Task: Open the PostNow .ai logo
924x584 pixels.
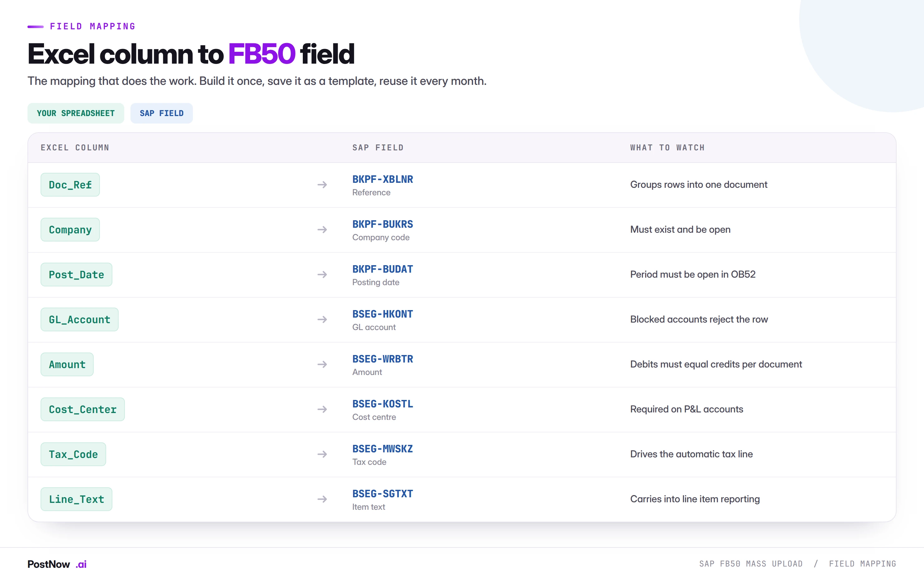Action: [57, 564]
